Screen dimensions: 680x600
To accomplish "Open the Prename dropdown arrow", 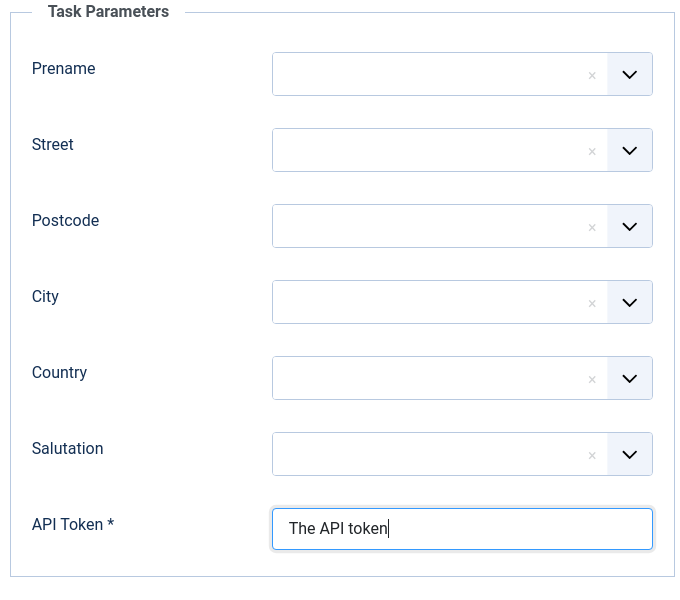I will 630,75.
